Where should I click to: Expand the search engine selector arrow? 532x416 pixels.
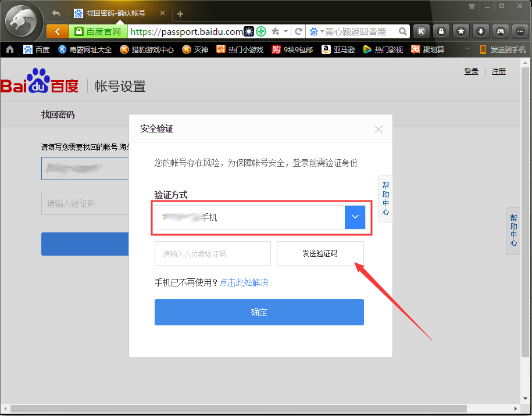322,31
